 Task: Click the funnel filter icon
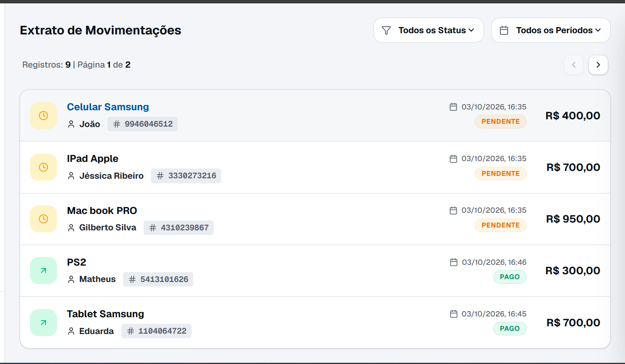pyautogui.click(x=386, y=30)
